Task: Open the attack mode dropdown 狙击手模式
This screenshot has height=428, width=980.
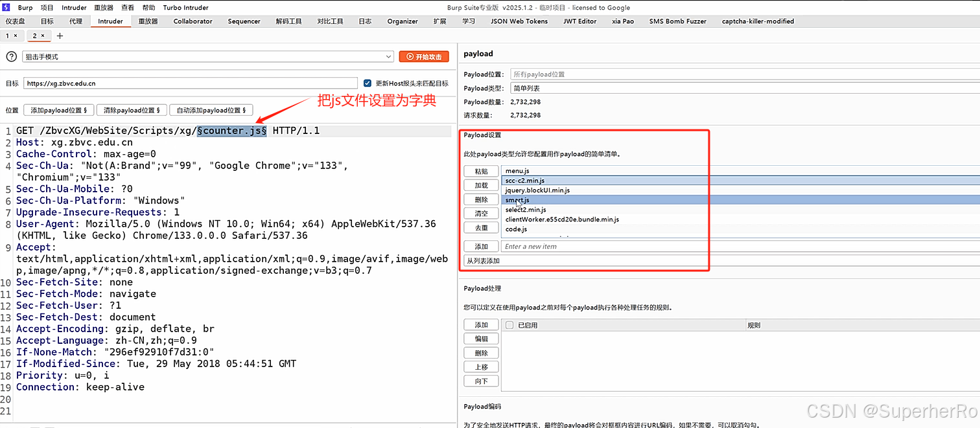Action: [x=208, y=57]
